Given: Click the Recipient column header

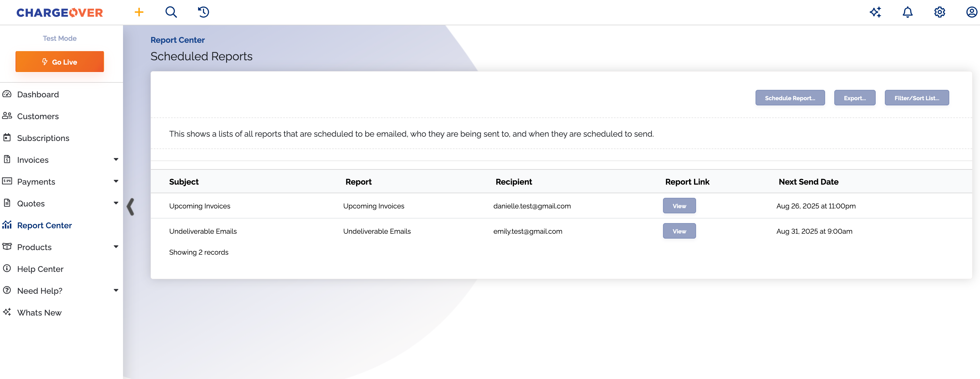Looking at the screenshot, I should pos(514,182).
